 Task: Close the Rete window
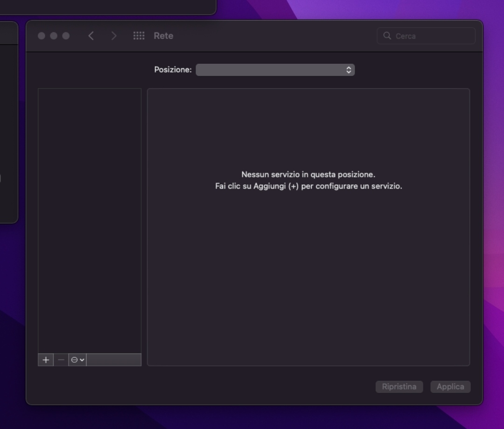[x=42, y=36]
